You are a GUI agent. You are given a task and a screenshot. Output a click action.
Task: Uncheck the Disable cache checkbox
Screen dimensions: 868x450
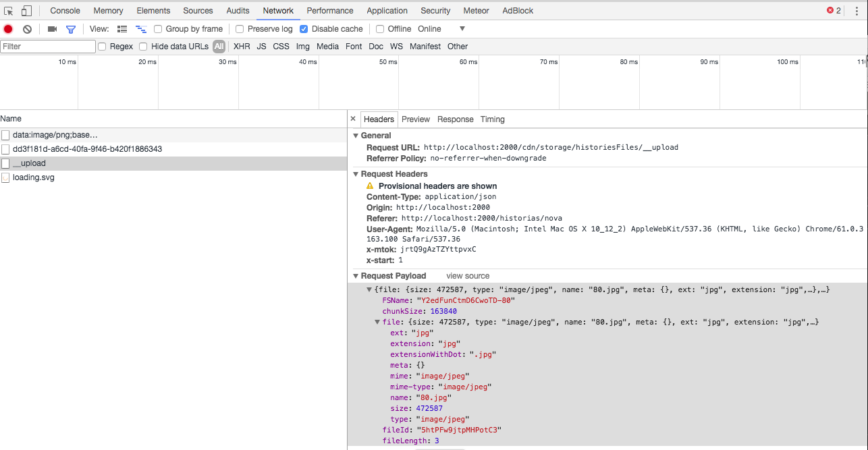point(304,28)
